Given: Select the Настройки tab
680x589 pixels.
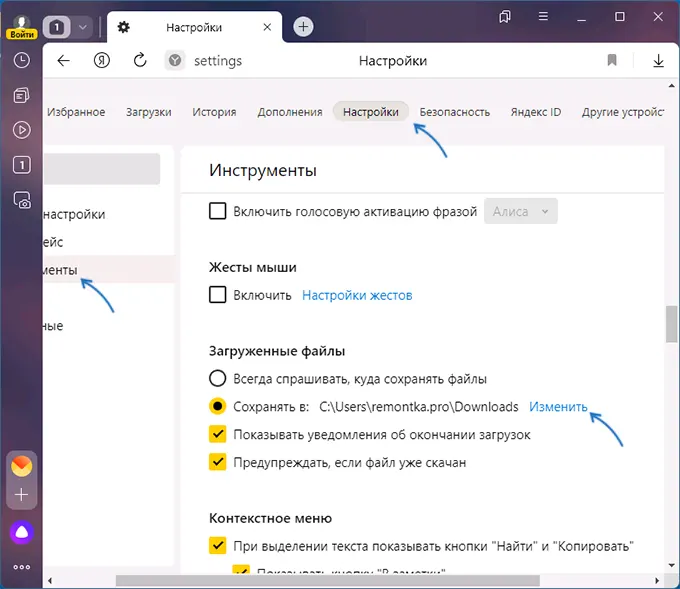Looking at the screenshot, I should point(371,112).
